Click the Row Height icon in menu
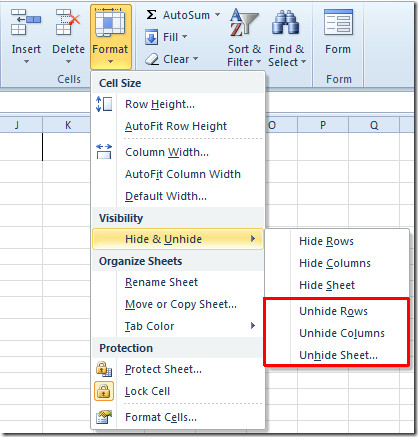 pyautogui.click(x=104, y=104)
